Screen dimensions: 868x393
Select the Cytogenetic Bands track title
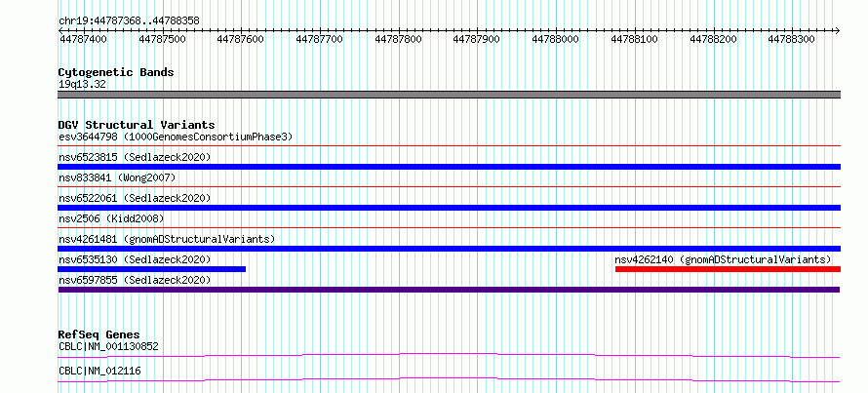click(116, 72)
